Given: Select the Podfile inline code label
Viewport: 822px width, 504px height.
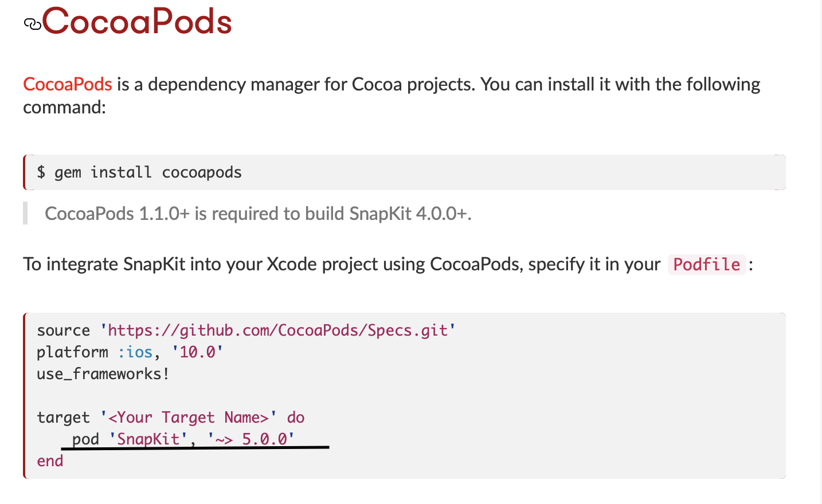Looking at the screenshot, I should (x=706, y=264).
